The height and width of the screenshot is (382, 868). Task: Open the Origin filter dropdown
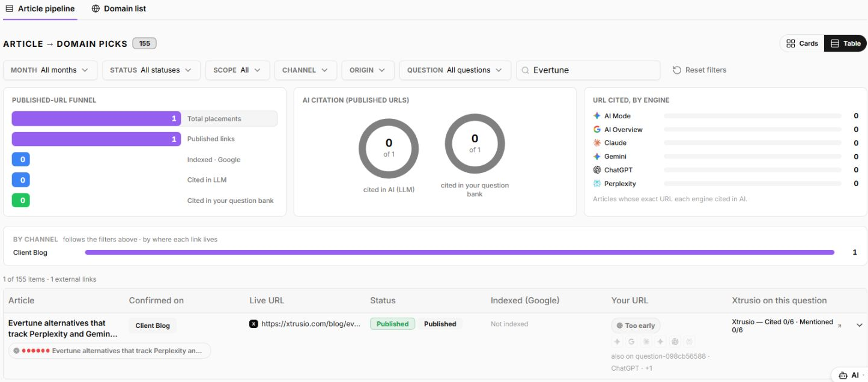point(368,70)
